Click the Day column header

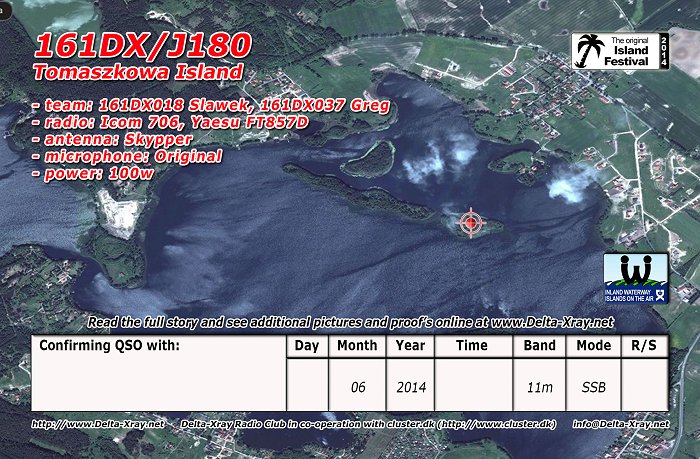point(307,346)
